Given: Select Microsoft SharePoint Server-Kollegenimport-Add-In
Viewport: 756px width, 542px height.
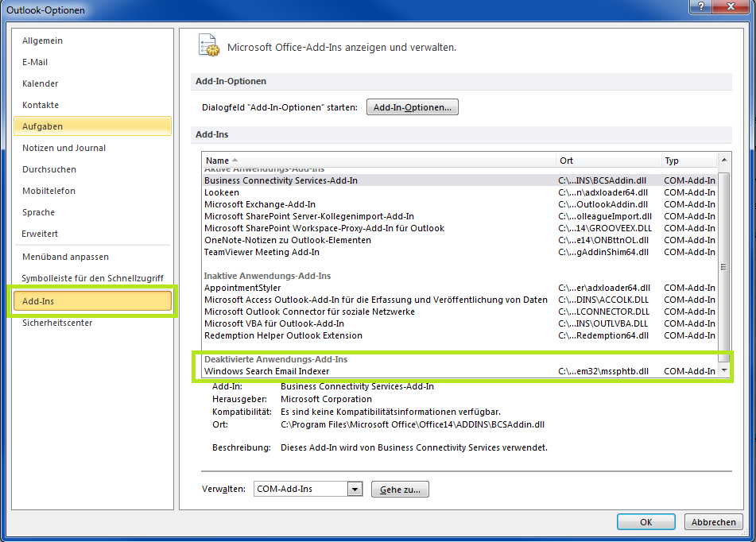Looking at the screenshot, I should click(x=459, y=216).
